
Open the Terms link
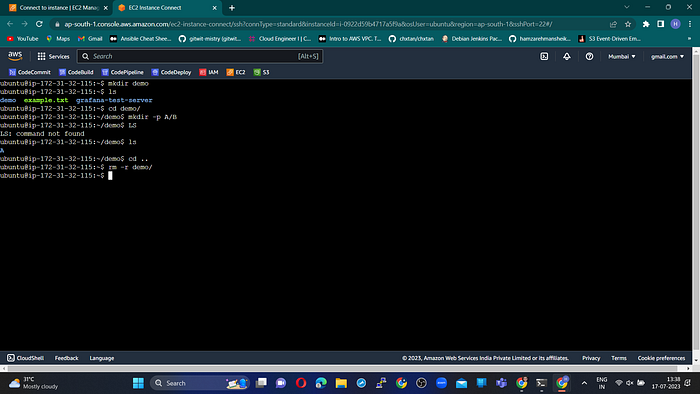click(619, 358)
